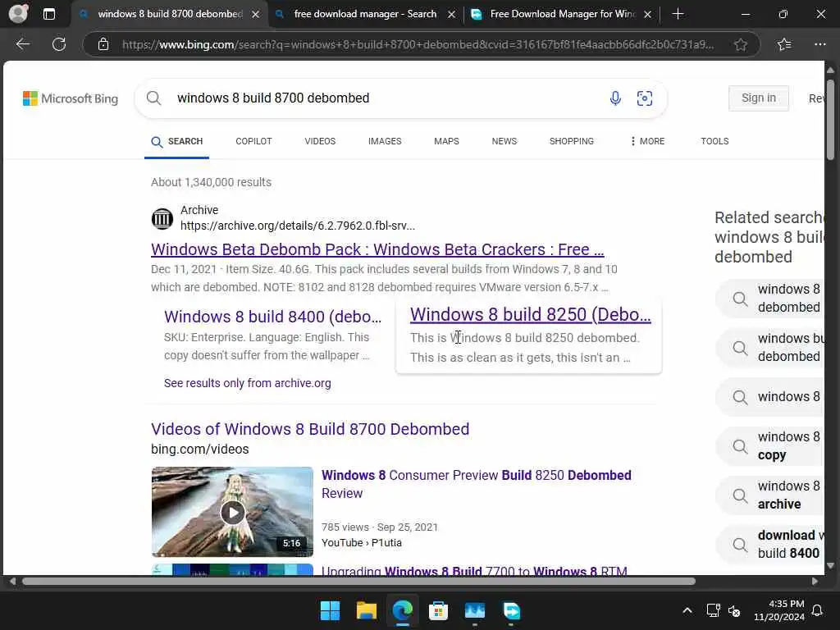Open 'Upgrading Windows 8 Build 7700' video link
840x630 pixels.
[x=474, y=571]
